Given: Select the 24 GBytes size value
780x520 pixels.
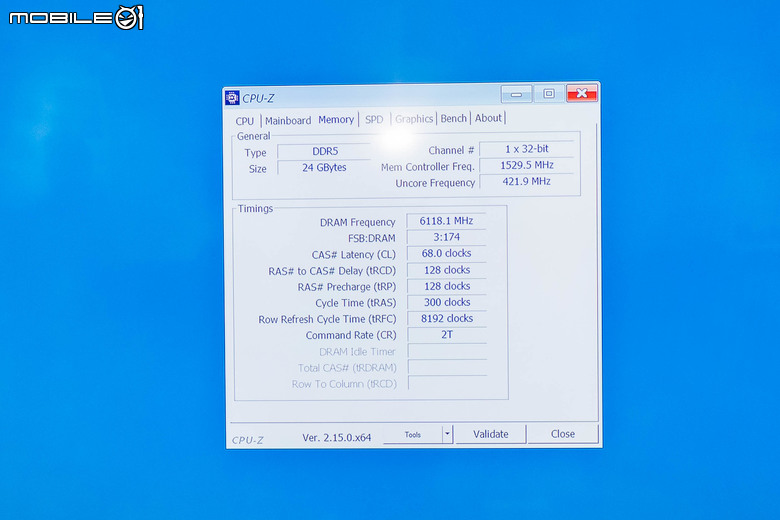Looking at the screenshot, I should click(x=324, y=168).
